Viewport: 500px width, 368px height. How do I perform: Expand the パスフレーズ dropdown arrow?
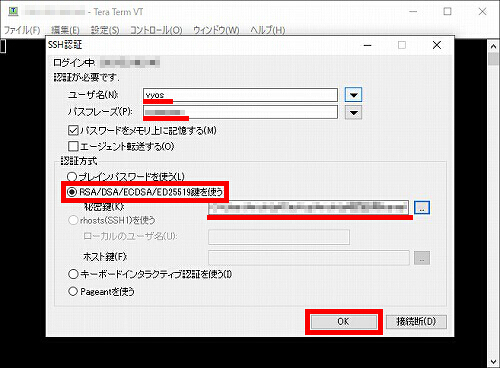pos(353,112)
